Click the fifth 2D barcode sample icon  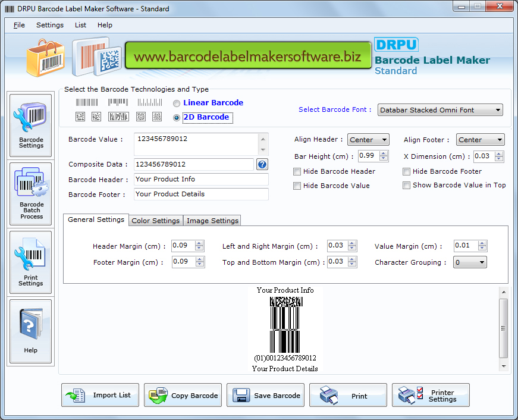157,117
